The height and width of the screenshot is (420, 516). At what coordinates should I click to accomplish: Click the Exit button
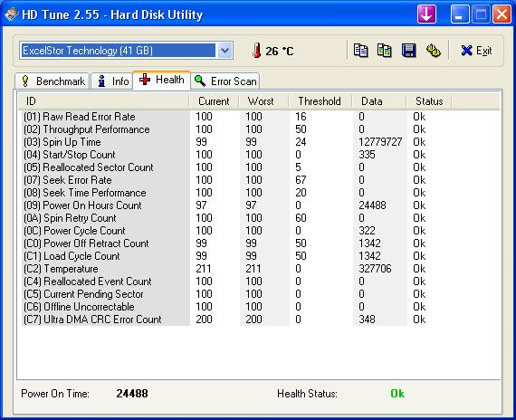point(476,51)
